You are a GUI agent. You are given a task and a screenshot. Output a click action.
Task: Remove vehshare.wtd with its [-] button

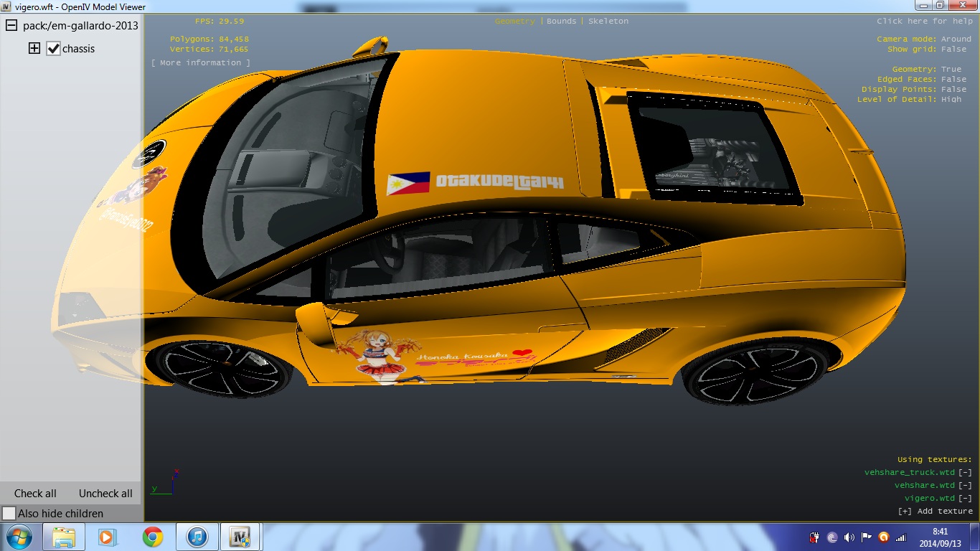[x=966, y=485]
